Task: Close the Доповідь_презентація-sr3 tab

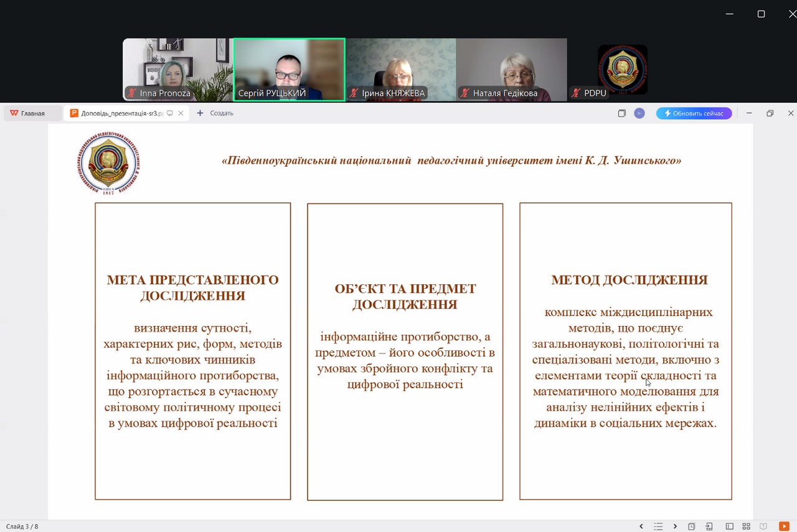Action: 181,113
